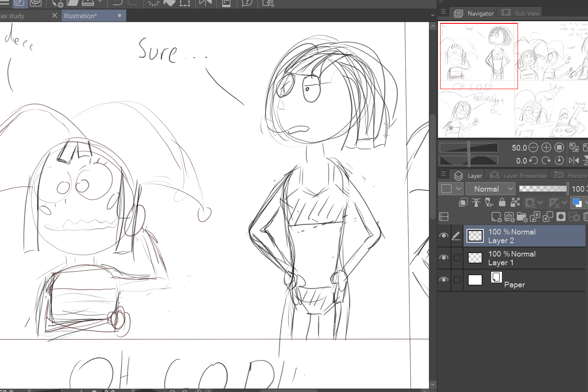This screenshot has width=588, height=392.
Task: Adjust the Navigator rotation slider
Action: pos(469,161)
